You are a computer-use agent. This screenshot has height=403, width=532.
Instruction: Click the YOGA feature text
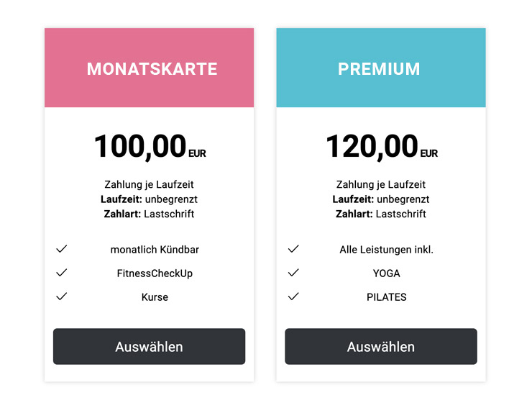(x=386, y=273)
